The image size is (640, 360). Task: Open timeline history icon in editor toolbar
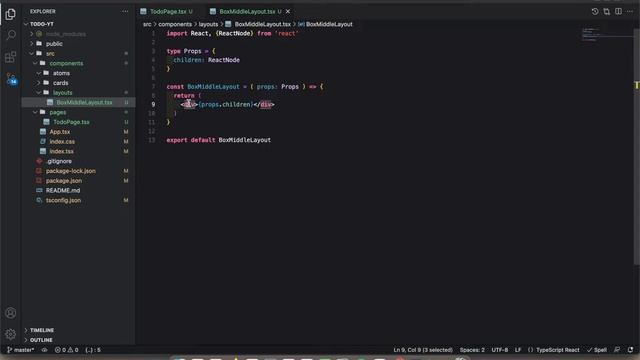pyautogui.click(x=595, y=11)
